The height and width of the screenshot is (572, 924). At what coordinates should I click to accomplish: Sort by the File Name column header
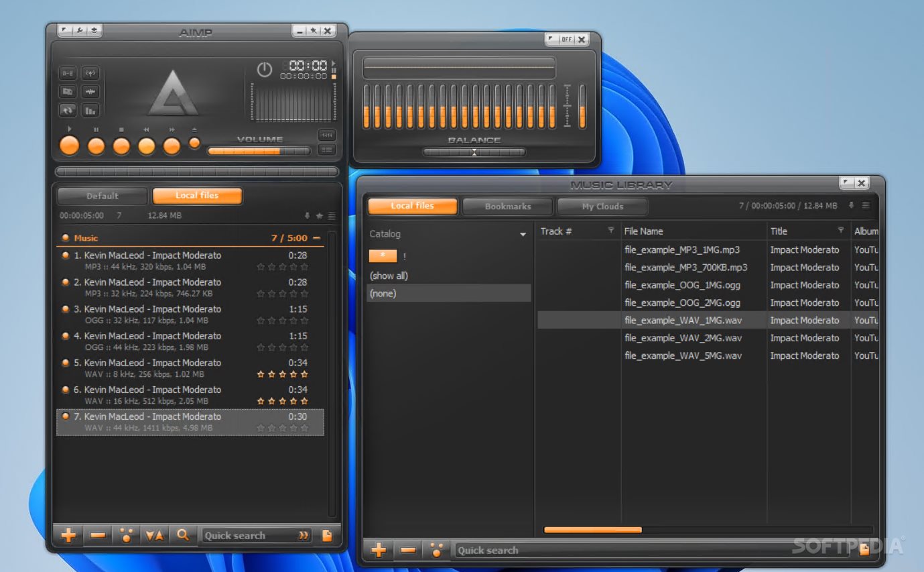click(694, 231)
